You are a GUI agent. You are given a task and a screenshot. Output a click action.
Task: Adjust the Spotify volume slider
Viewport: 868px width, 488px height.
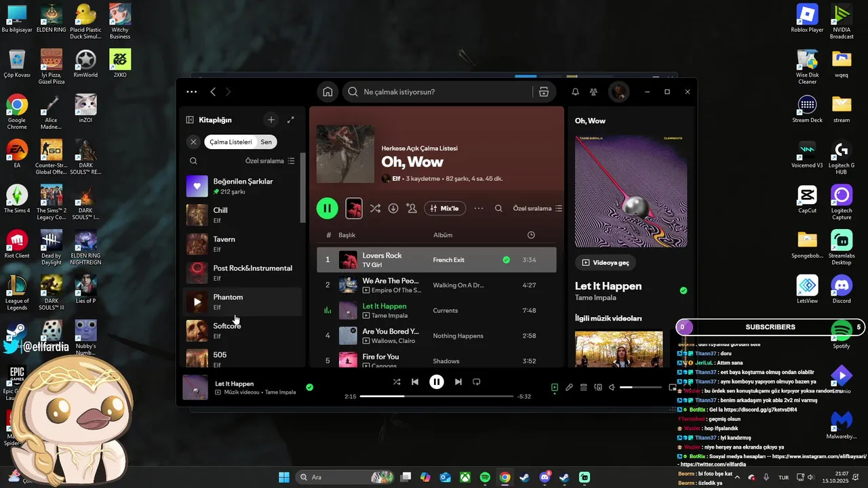(640, 388)
